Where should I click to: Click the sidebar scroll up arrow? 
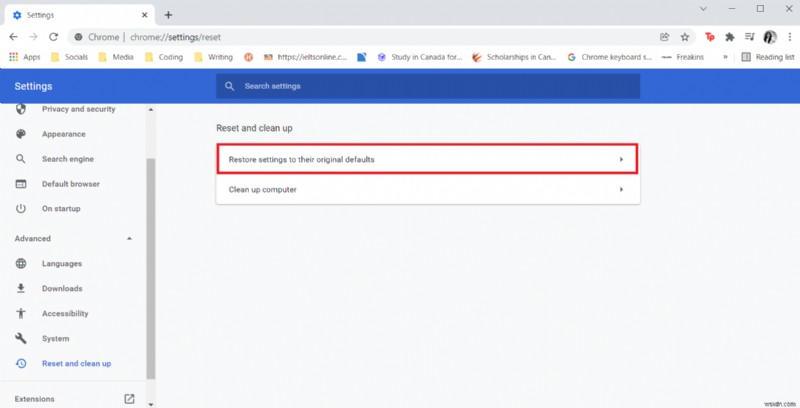click(x=151, y=110)
